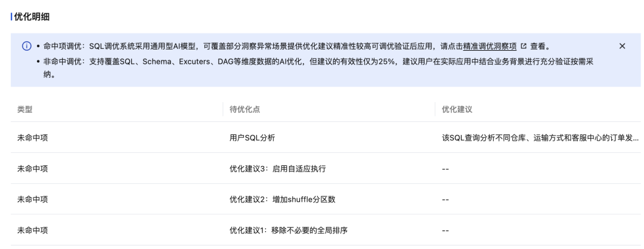The height and width of the screenshot is (249, 644).
Task: Select the 用户SQL分析 cell
Action: 252,138
